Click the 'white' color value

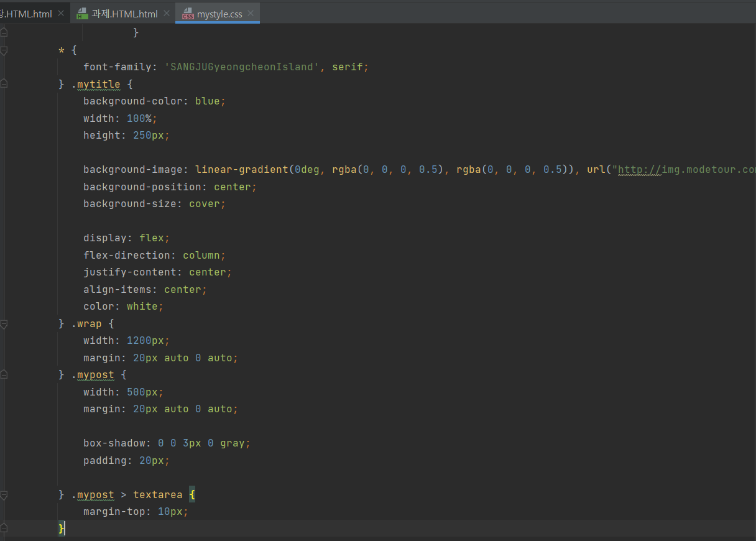pos(142,307)
